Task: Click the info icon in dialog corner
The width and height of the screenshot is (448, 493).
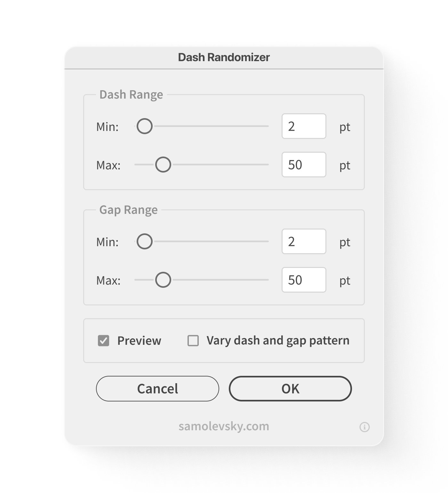Action: [x=364, y=427]
